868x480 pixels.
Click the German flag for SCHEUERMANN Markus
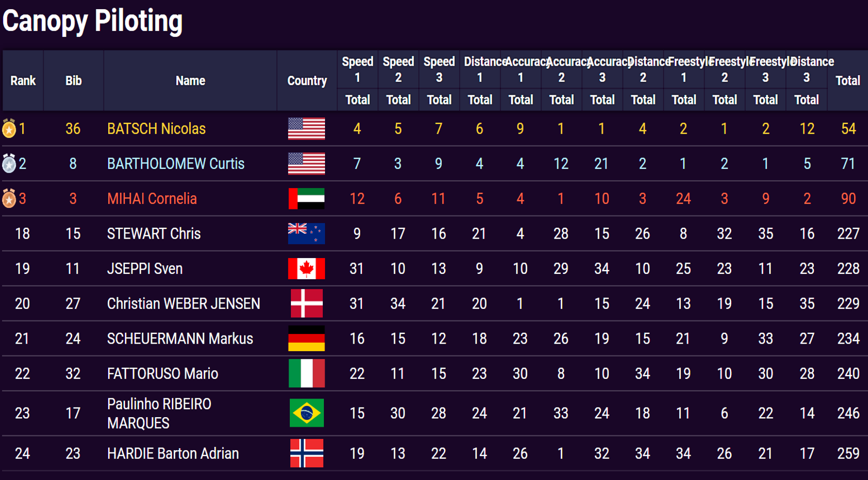point(307,339)
